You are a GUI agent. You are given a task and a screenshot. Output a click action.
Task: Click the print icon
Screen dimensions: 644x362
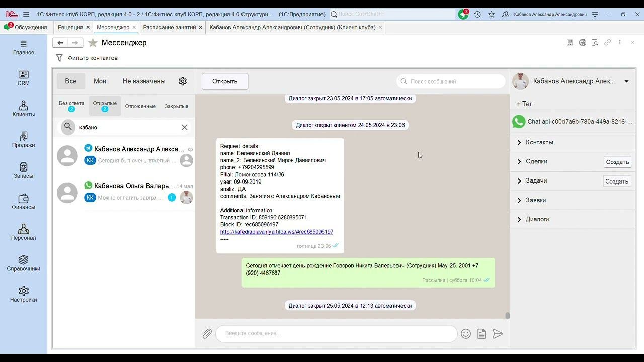click(x=583, y=43)
